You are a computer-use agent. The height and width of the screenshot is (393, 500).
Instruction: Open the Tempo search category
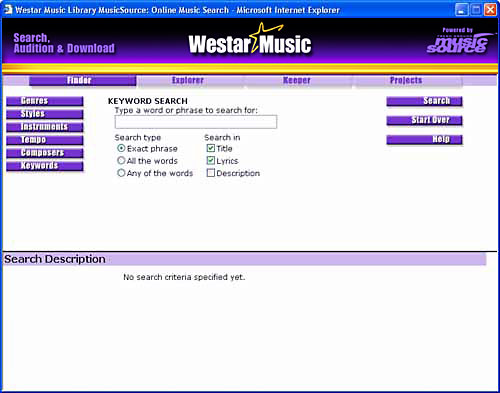click(x=45, y=140)
